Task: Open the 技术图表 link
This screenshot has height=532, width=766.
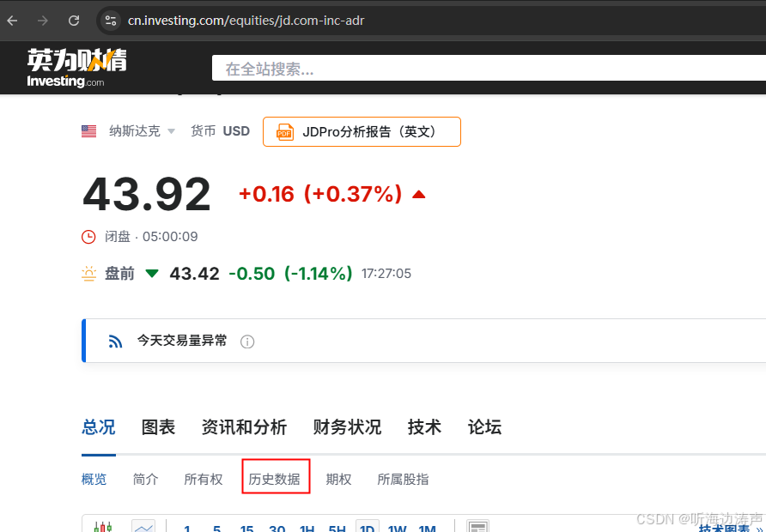Action: tap(730, 529)
